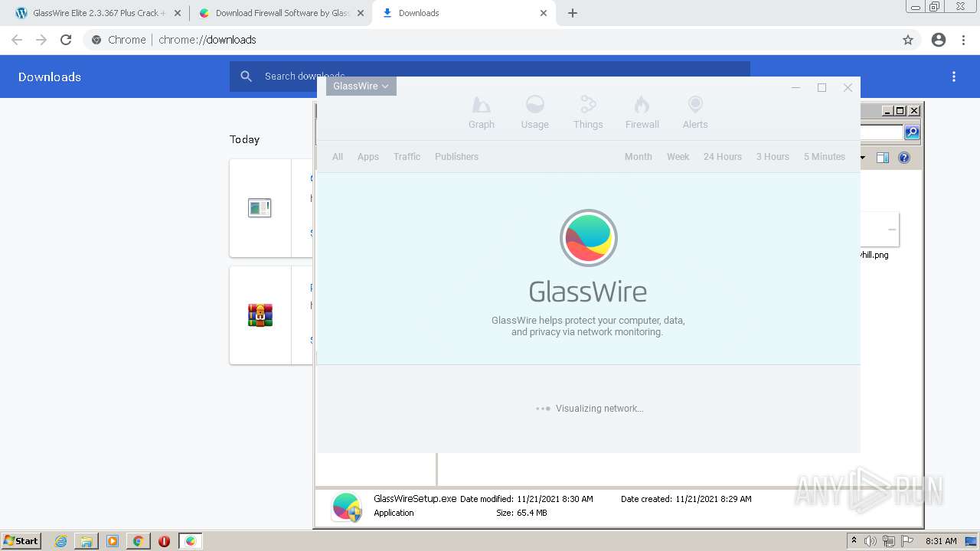Viewport: 980px width, 551px height.
Task: Open a new Chrome tab
Action: click(573, 13)
